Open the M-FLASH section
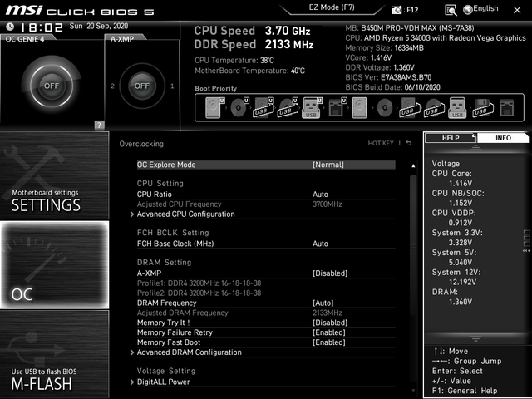This screenshot has width=532, height=399. (x=54, y=354)
